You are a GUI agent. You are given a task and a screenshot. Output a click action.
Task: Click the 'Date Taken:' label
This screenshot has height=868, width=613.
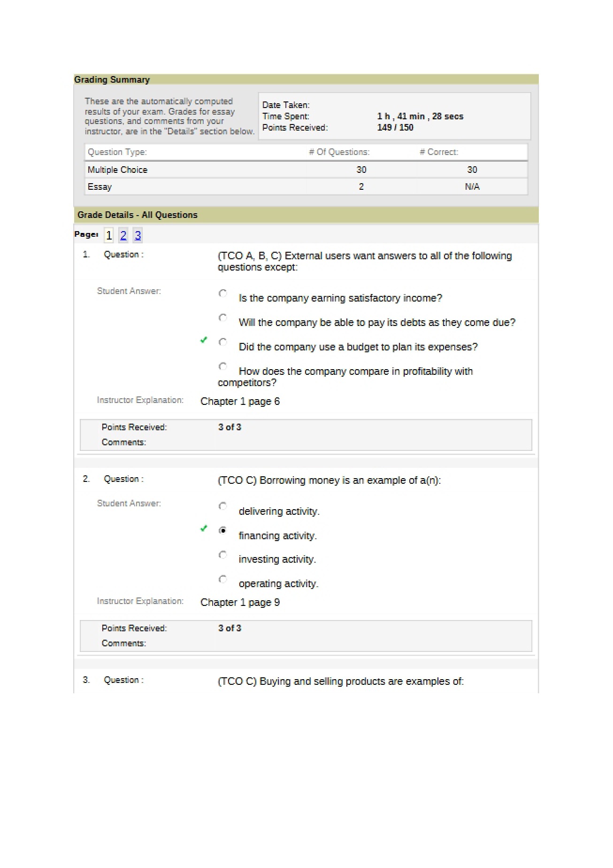click(x=286, y=105)
